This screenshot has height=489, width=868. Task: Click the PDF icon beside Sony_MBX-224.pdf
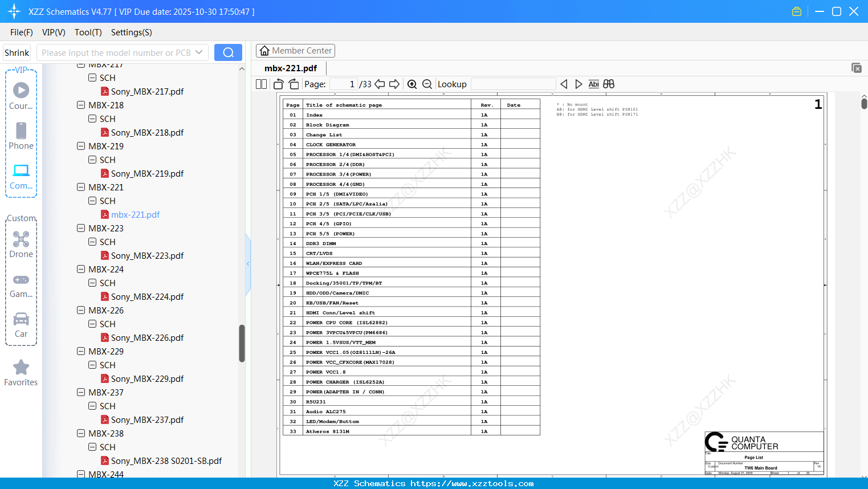coord(105,296)
